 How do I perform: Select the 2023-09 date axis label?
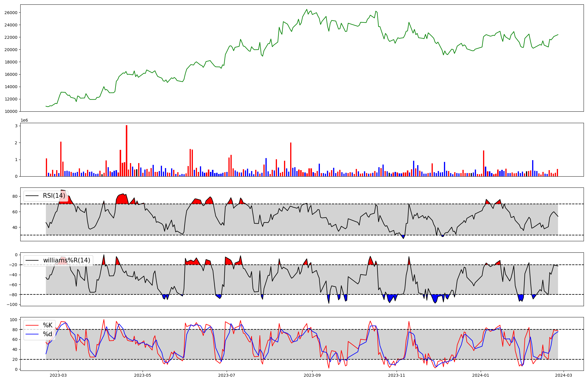(312, 375)
